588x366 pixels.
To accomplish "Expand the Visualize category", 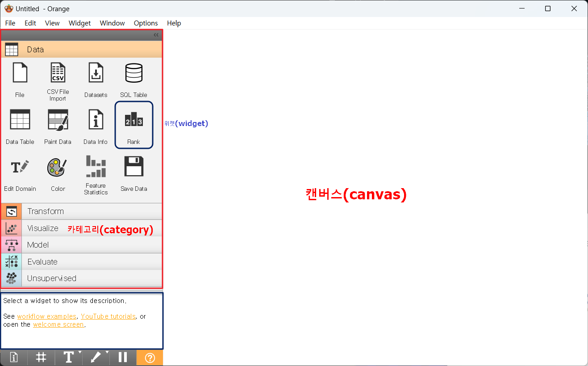I will 81,228.
